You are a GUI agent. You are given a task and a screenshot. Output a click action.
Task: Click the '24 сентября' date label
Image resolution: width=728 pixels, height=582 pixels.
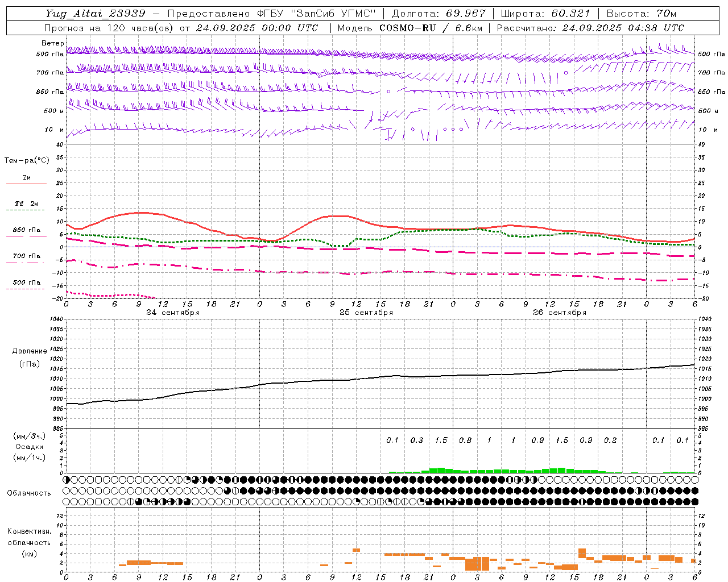click(x=172, y=313)
